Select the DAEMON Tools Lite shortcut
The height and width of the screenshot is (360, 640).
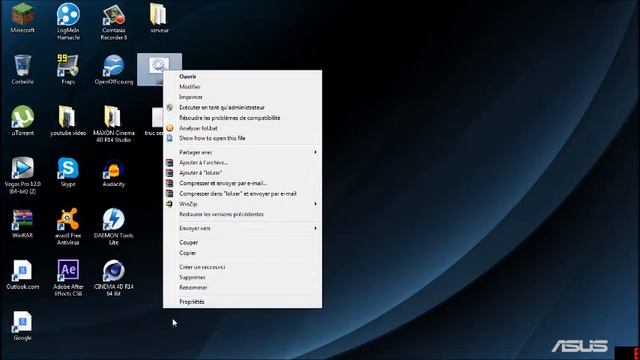(x=114, y=227)
